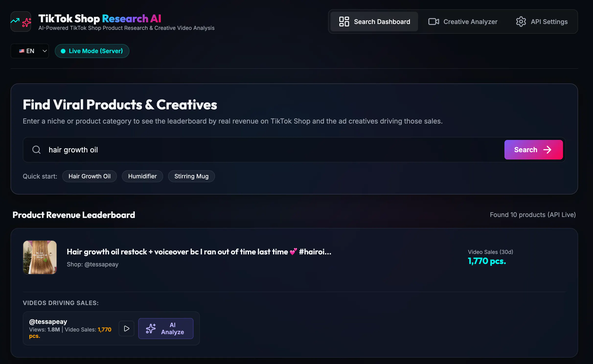Click the VIDEOS DRIVING SALES: label
Viewport: 593px width, 364px height.
click(x=61, y=303)
